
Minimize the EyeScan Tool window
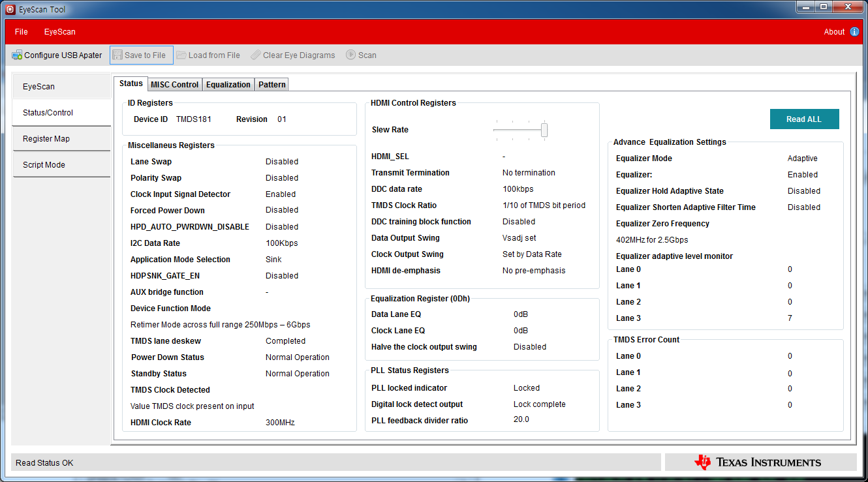(807, 7)
